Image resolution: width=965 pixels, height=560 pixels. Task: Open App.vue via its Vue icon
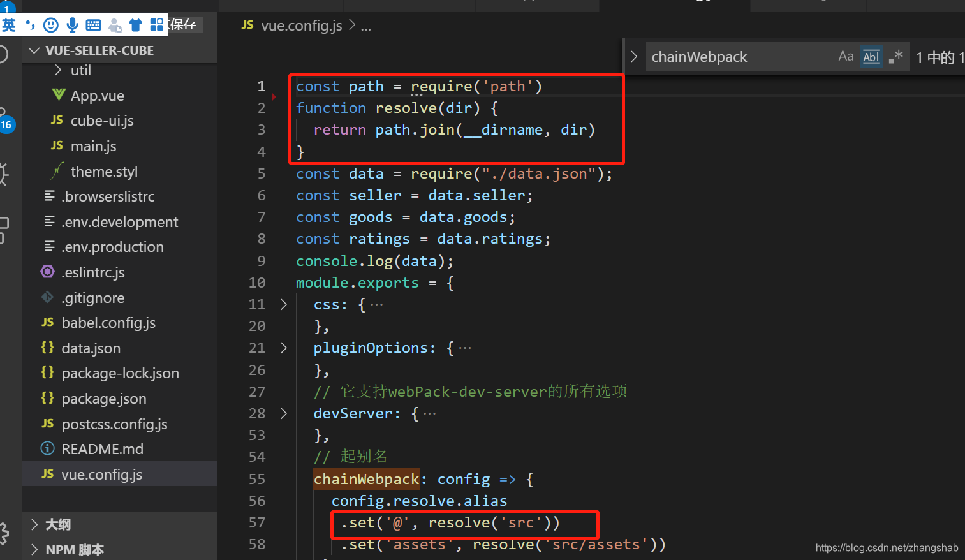59,95
